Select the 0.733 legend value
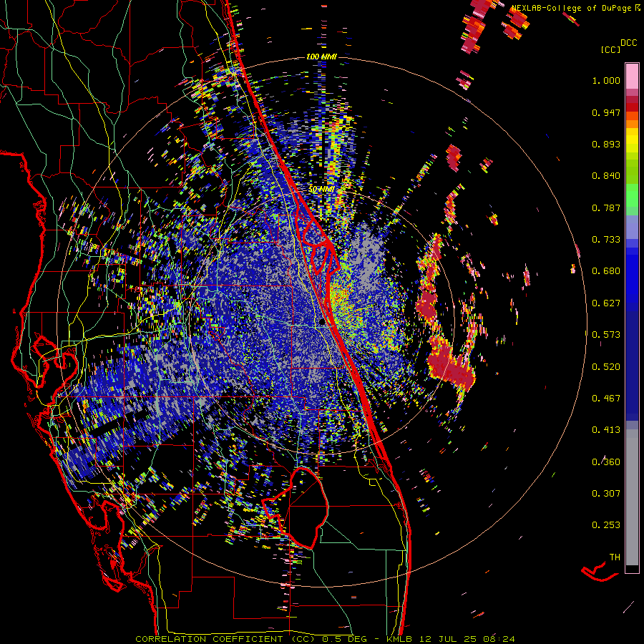 point(606,240)
